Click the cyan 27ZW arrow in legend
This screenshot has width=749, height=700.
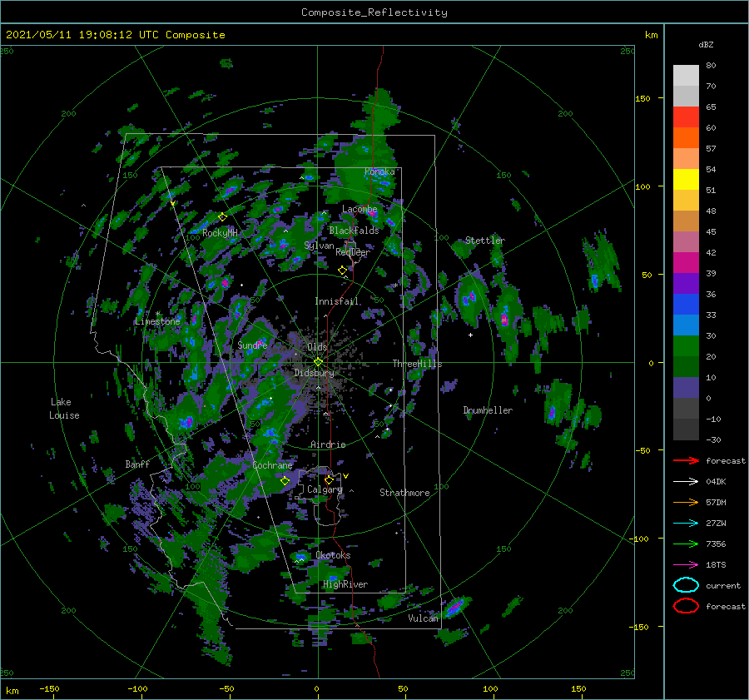[686, 523]
